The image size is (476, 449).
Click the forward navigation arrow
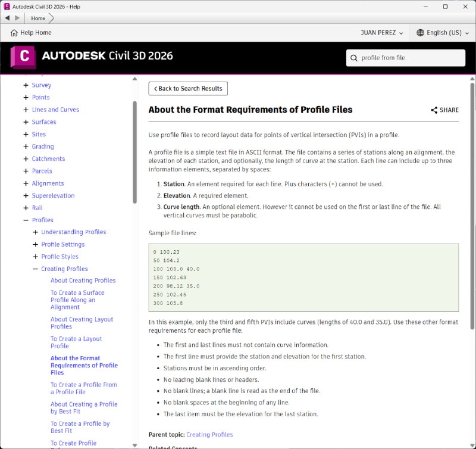point(17,18)
